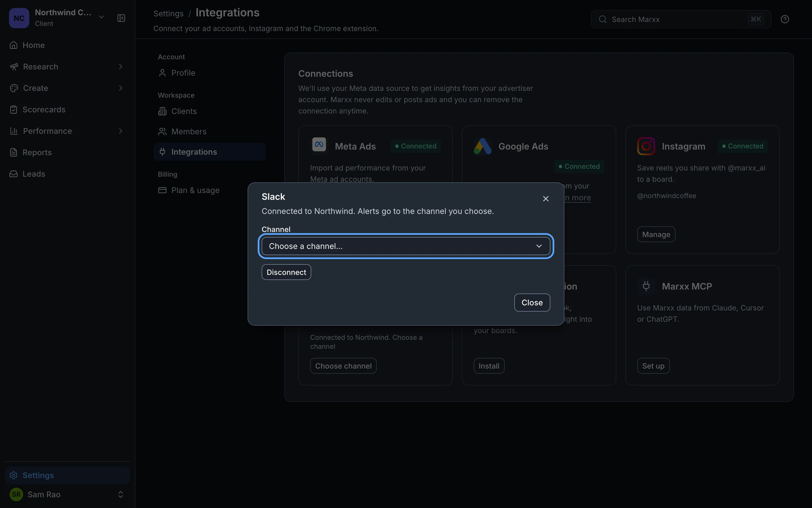Screen dimensions: 812x508
Task: Go to Home in the sidebar
Action: tap(67, 45)
